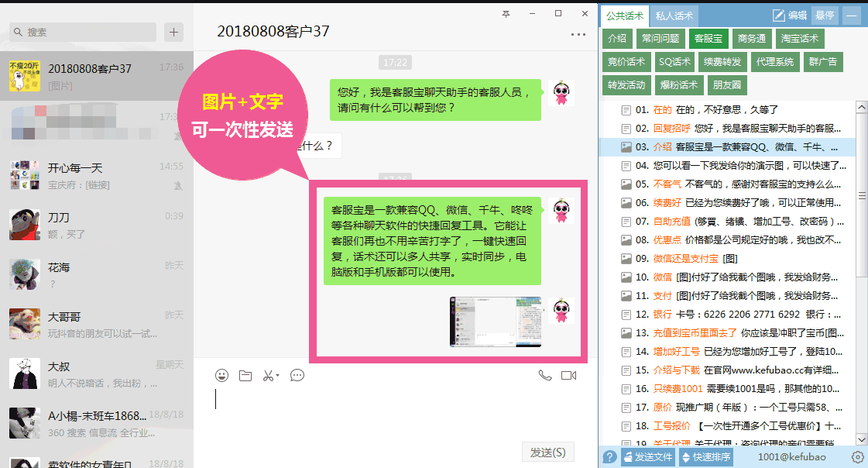The height and width of the screenshot is (468, 868).
Task: Start a video call
Action: coord(568,376)
